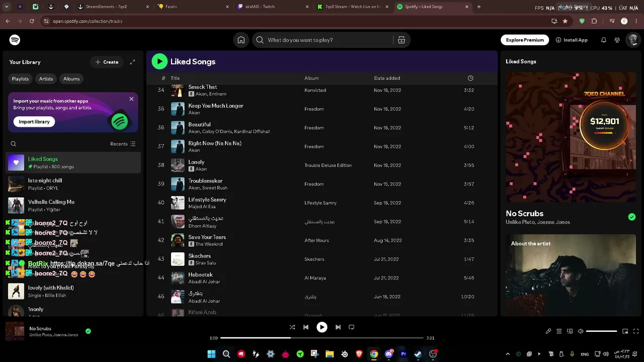Open the profile avatar menu
This screenshot has width=644, height=362.
tap(632, 40)
